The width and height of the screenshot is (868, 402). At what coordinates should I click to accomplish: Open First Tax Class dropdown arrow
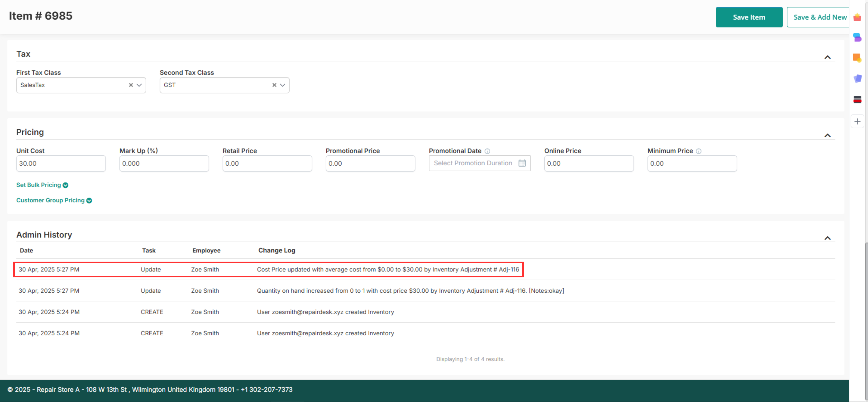coord(139,85)
